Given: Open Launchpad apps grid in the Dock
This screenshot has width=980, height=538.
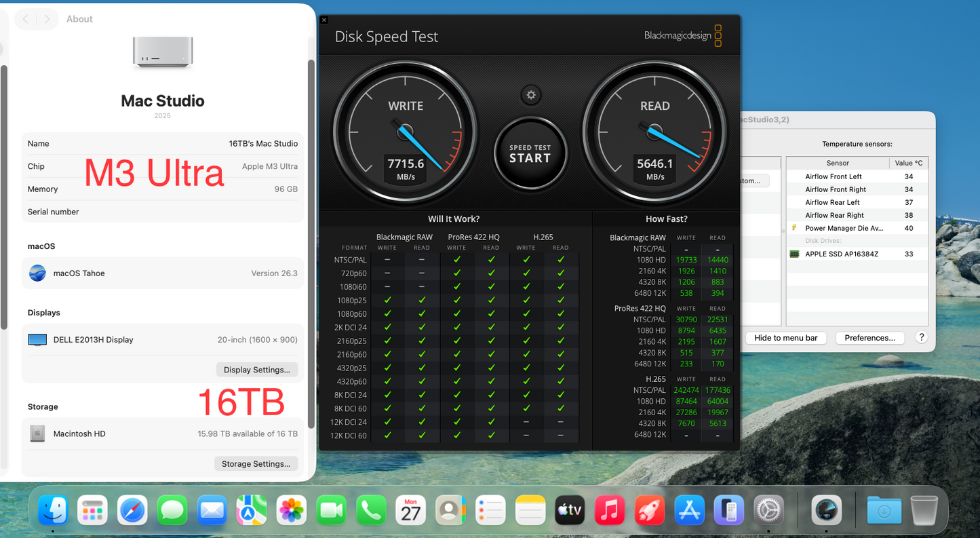Looking at the screenshot, I should (92, 510).
